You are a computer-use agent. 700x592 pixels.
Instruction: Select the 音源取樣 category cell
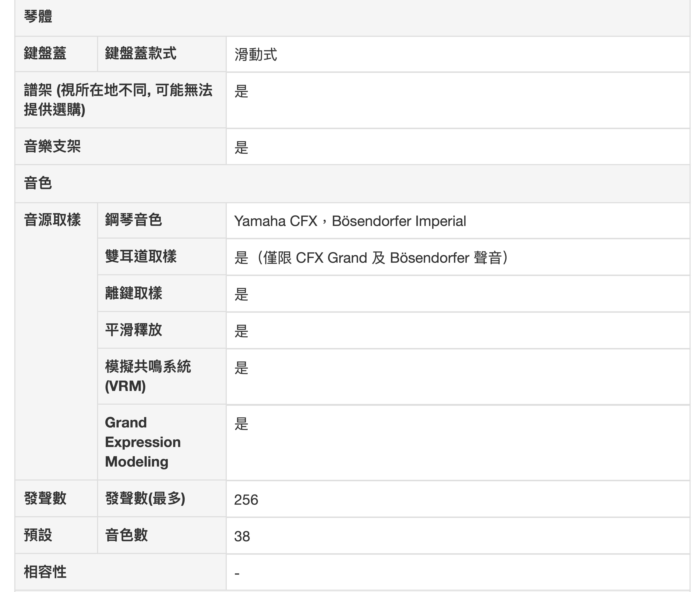[x=52, y=220]
